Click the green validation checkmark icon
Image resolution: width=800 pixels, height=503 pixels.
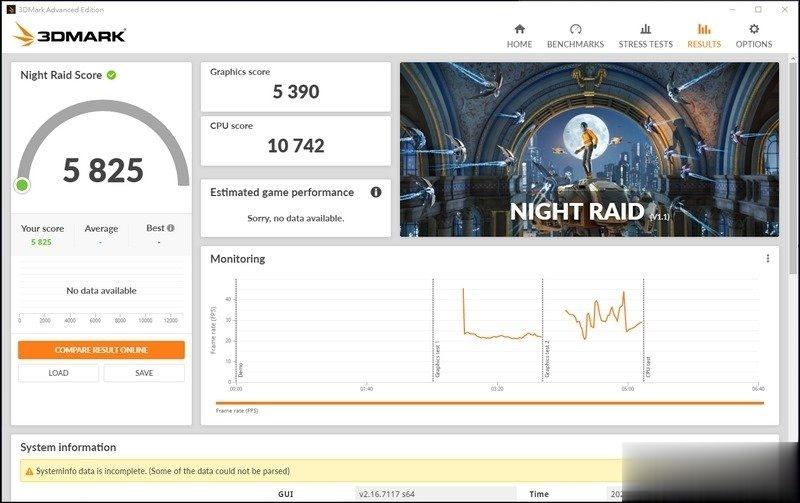click(x=112, y=75)
